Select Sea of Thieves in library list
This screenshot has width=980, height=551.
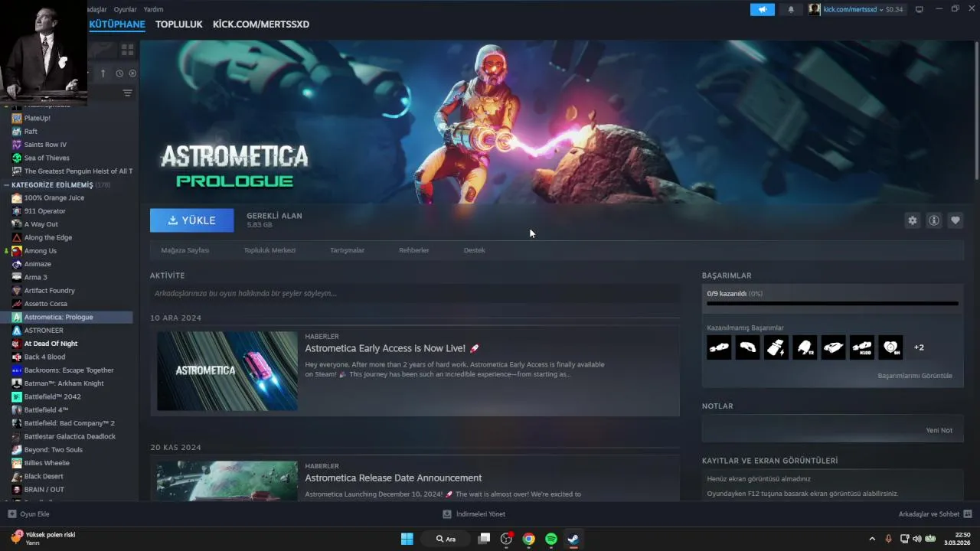coord(47,158)
